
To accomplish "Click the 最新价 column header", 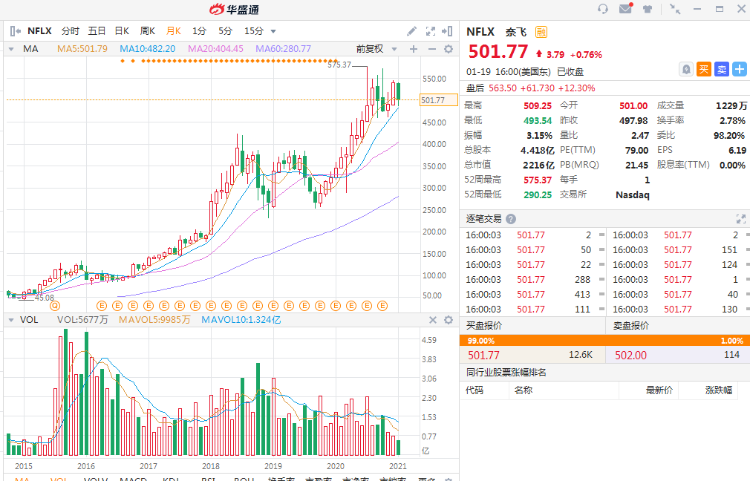I will click(659, 390).
